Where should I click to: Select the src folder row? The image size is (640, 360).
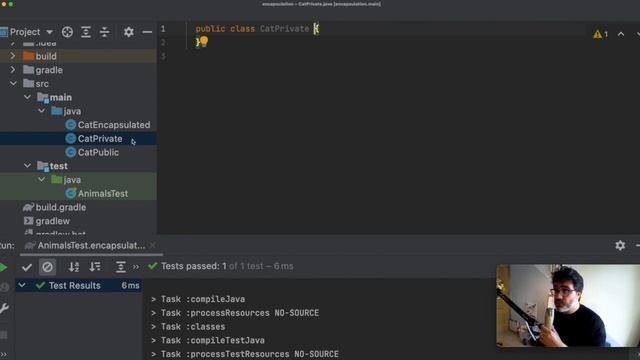pos(78,84)
